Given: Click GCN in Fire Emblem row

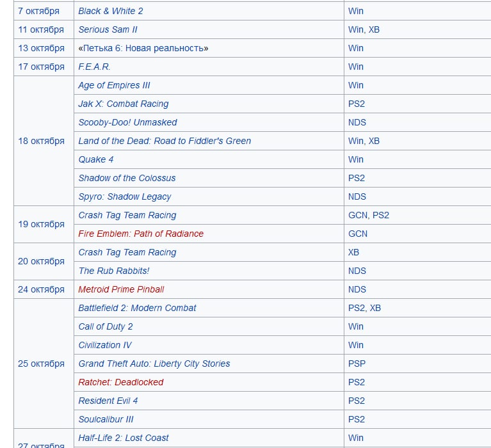Looking at the screenshot, I should coord(358,234).
